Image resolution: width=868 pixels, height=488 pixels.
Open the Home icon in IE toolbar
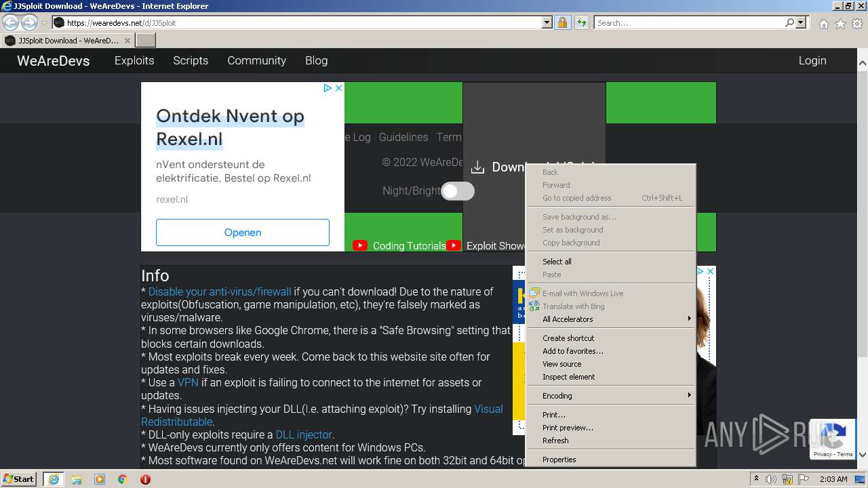click(x=823, y=24)
